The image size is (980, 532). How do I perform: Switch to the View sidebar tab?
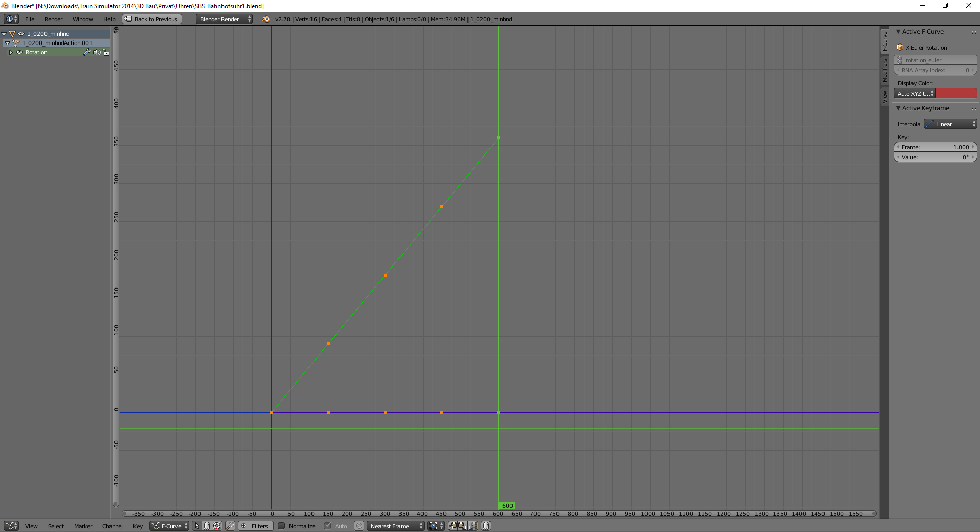[x=884, y=97]
